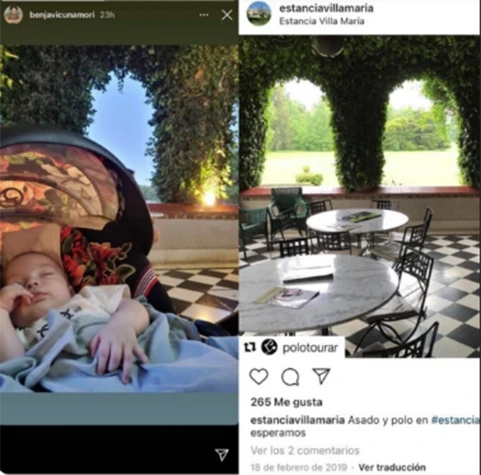Open the #estancia hashtag in caption

(x=455, y=420)
